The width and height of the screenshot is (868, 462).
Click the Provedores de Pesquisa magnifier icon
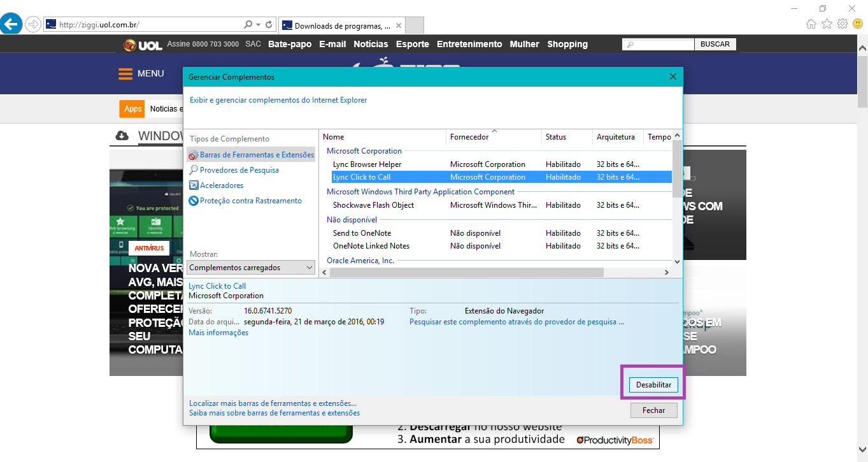click(x=194, y=170)
